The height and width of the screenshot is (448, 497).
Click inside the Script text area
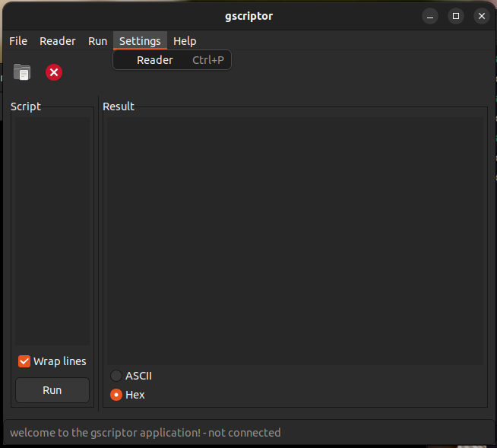[x=52, y=231]
